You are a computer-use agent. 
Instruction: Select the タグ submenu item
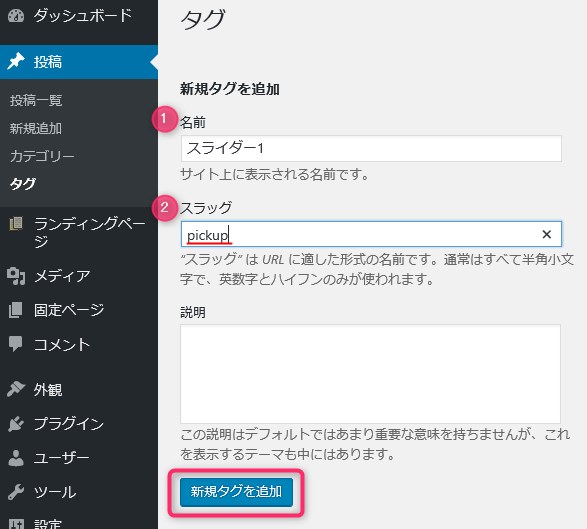point(23,184)
